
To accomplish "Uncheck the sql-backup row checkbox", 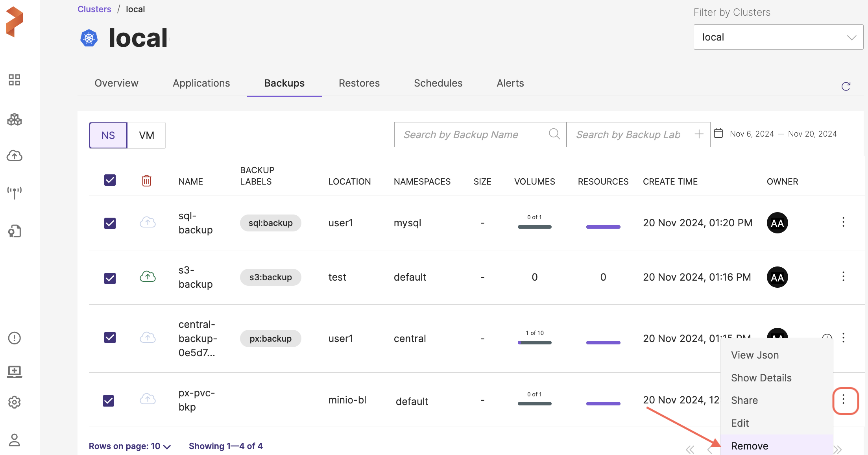I will (x=110, y=223).
